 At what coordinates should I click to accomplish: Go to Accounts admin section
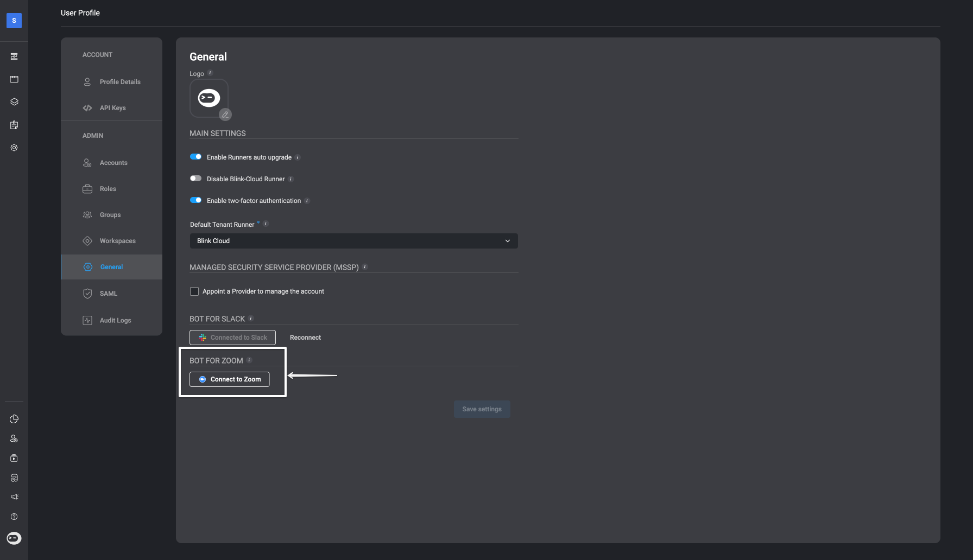pos(111,163)
